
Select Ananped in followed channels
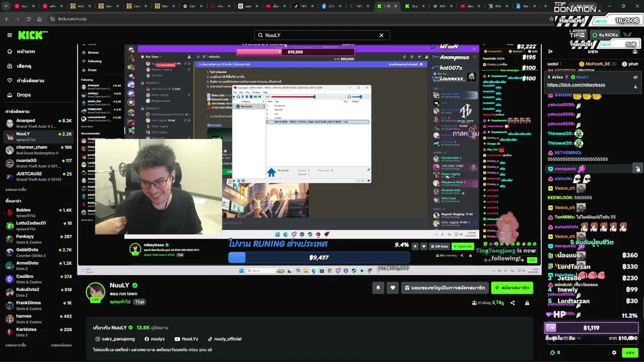click(39, 123)
